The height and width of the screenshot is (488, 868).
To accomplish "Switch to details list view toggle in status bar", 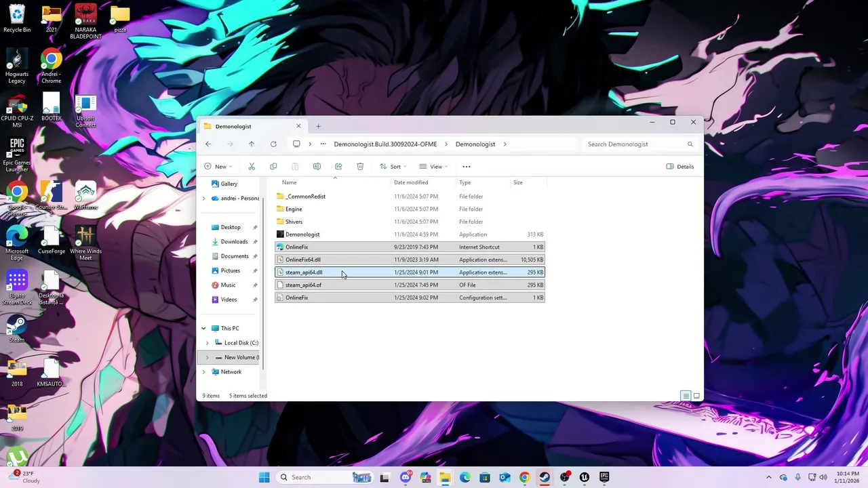I will [686, 396].
